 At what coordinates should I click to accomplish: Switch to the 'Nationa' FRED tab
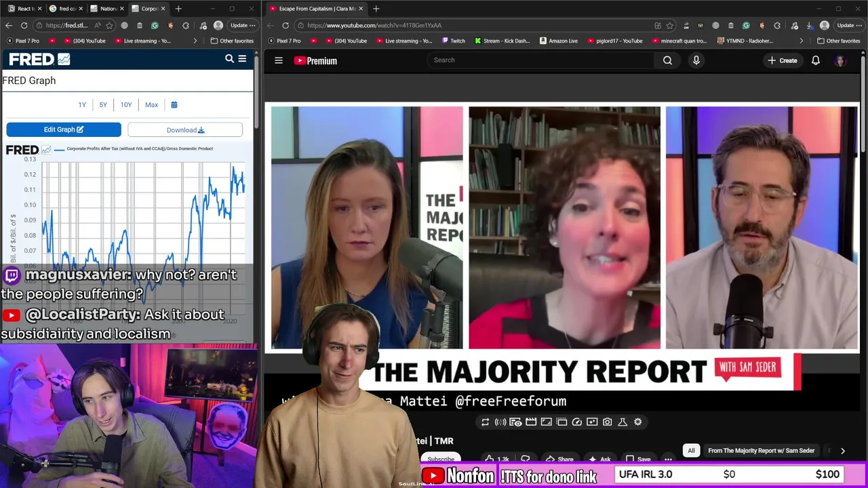107,9
